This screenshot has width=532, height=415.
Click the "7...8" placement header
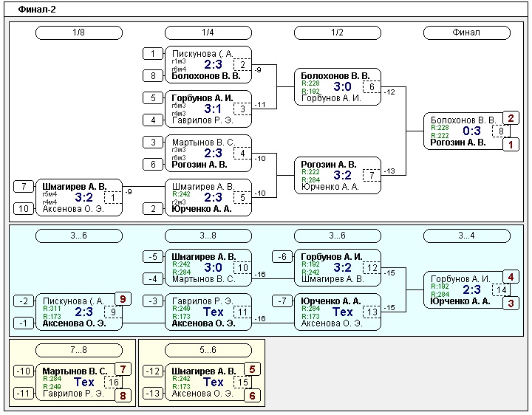click(78, 349)
